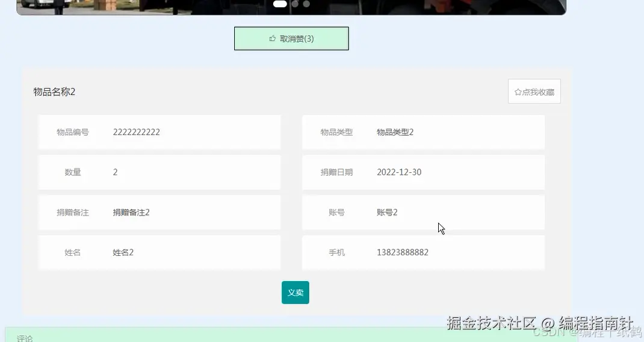This screenshot has width=644, height=342.
Task: Click the star icon beside 点我收藏
Action: pyautogui.click(x=518, y=92)
